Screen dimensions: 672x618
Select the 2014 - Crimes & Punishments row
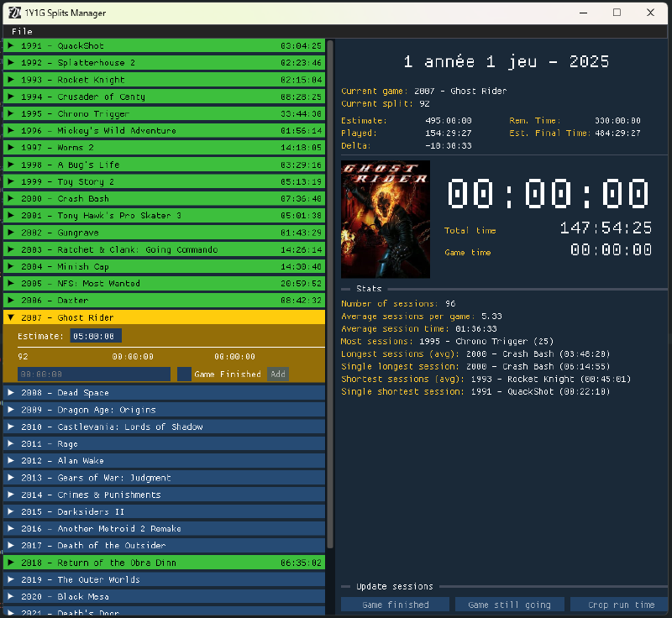point(164,495)
